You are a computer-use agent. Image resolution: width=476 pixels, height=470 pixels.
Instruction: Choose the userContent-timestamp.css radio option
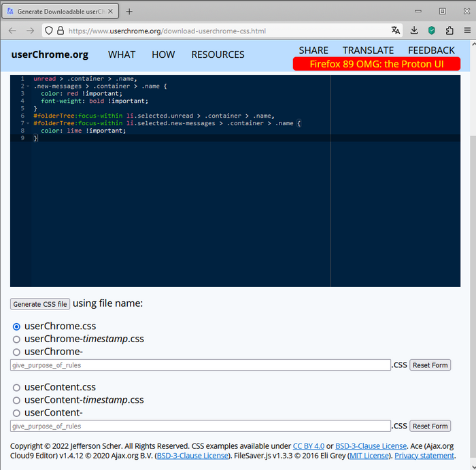pos(16,401)
